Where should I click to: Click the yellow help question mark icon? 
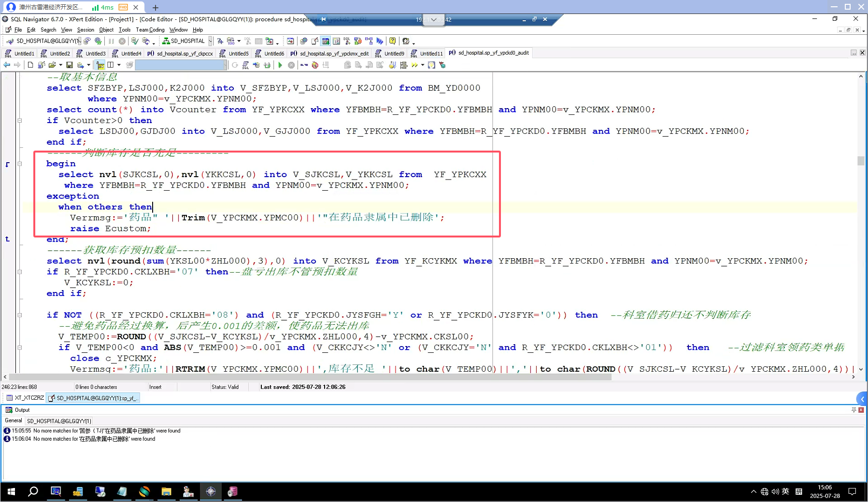point(393,41)
